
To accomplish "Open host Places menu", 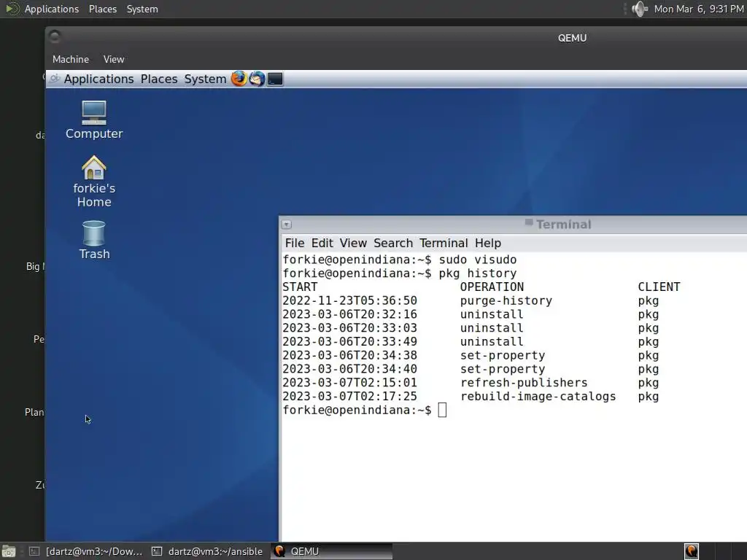I will (102, 9).
